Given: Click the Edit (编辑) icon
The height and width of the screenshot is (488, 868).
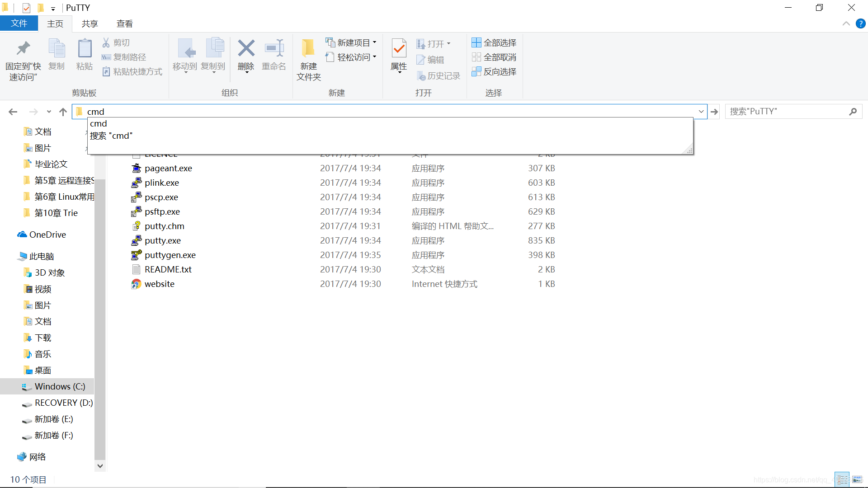Looking at the screenshot, I should (x=421, y=60).
